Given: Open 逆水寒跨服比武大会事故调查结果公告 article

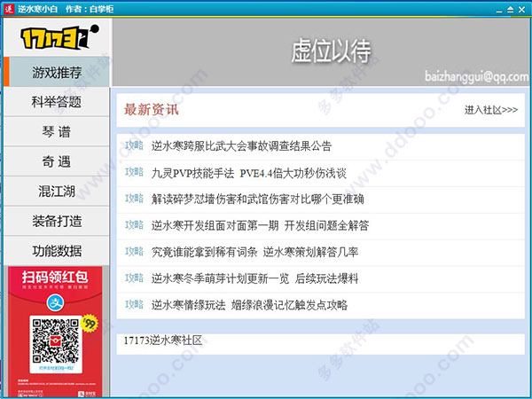Looking at the screenshot, I should pos(241,146).
